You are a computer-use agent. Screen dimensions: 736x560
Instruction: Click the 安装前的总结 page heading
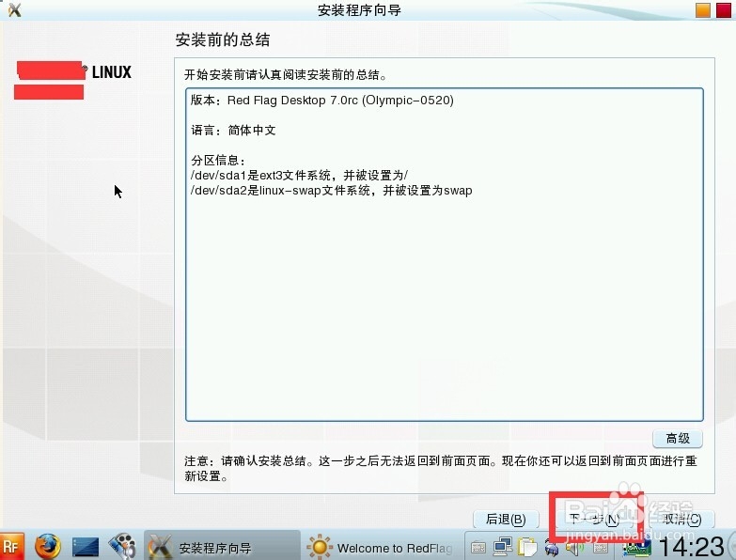223,39
